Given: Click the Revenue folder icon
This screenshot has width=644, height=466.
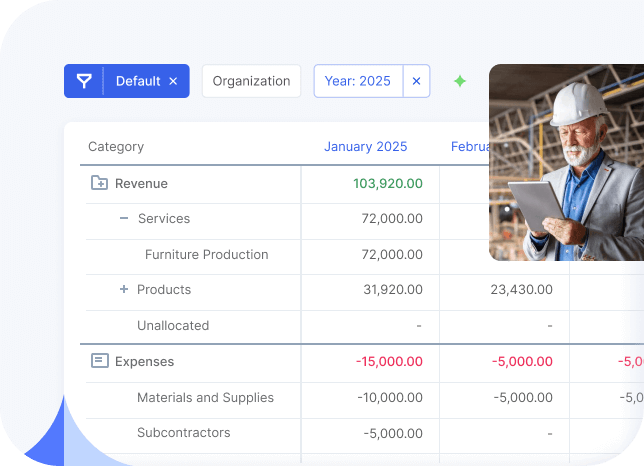Looking at the screenshot, I should pos(99,183).
